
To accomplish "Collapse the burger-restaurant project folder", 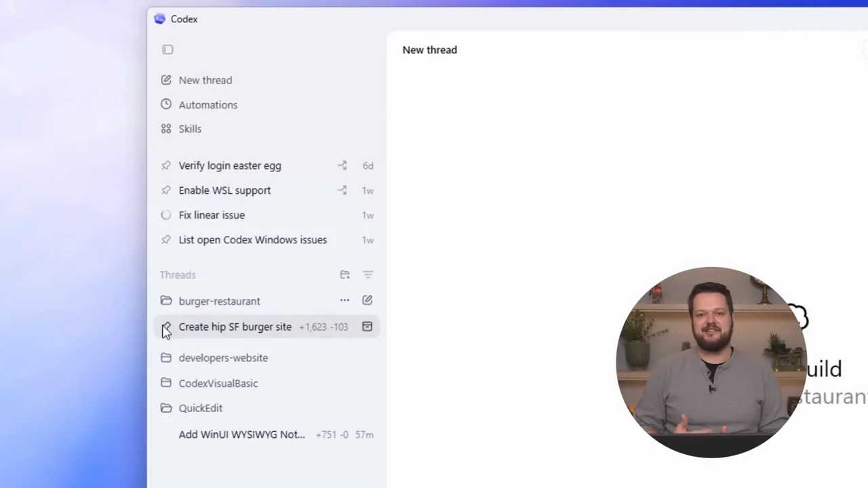I will coord(166,300).
